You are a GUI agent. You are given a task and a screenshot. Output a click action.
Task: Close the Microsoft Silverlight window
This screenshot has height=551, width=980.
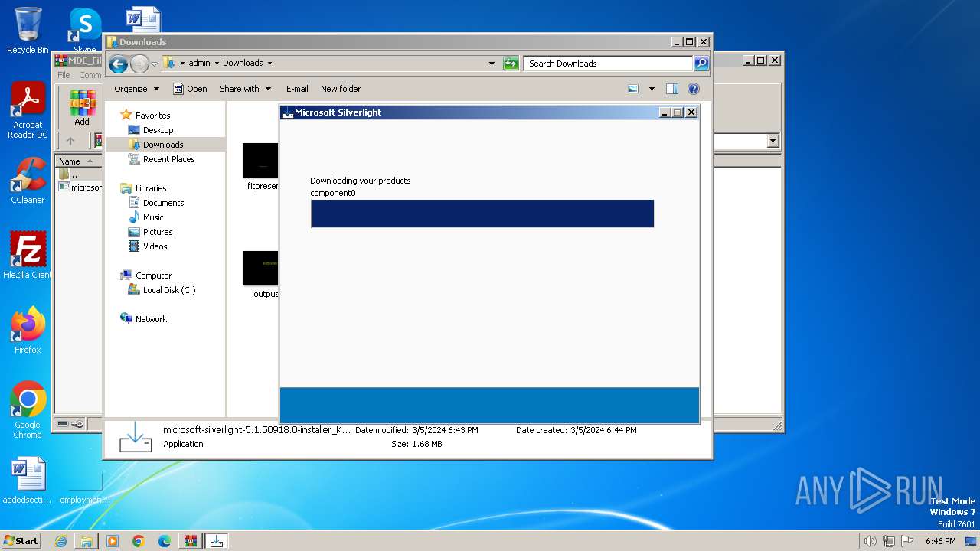coord(691,112)
